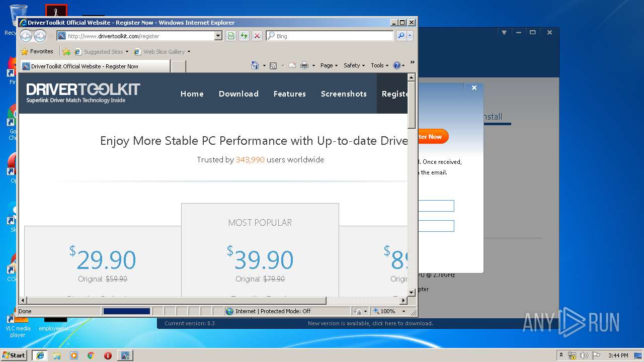Open the Page menu
The image size is (644, 362).
(329, 65)
